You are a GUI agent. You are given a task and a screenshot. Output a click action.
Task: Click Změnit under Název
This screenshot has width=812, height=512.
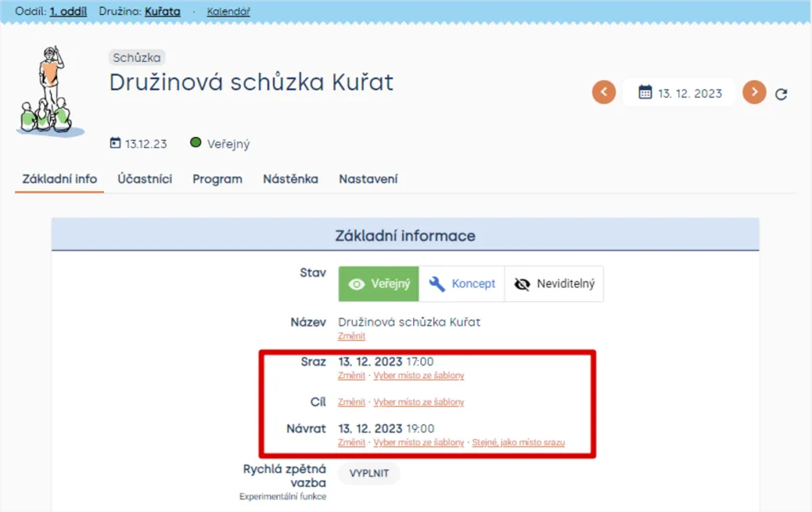click(351, 336)
